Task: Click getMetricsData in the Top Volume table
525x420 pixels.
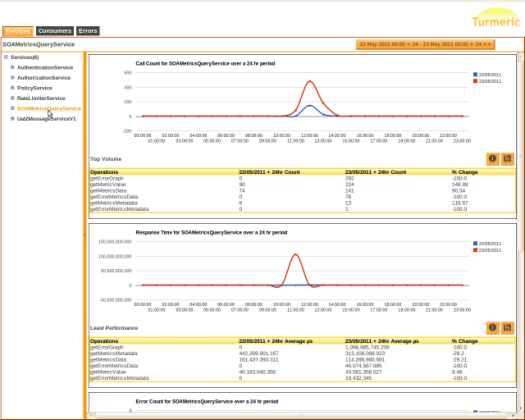Action: click(x=108, y=191)
